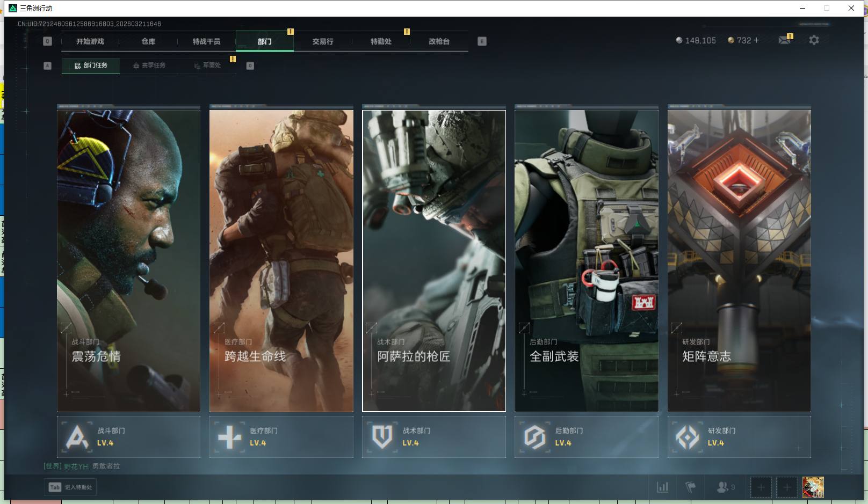Click the first empty squad slot plus

click(x=761, y=487)
